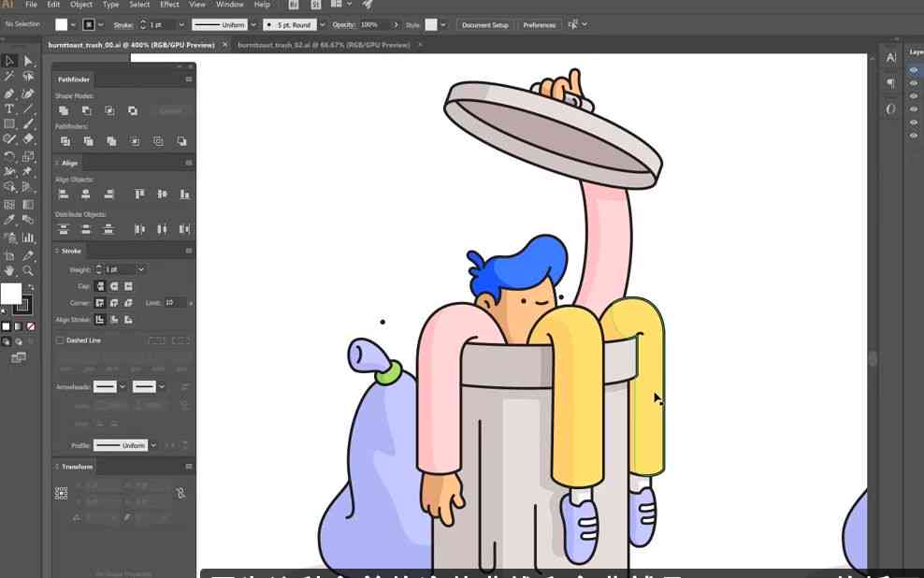Select the Eyedropper tool
The height and width of the screenshot is (578, 924).
pos(9,220)
